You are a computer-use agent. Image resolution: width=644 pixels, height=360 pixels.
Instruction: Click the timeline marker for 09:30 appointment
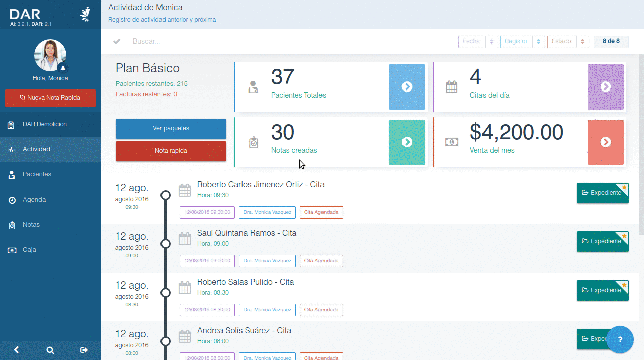pyautogui.click(x=165, y=195)
